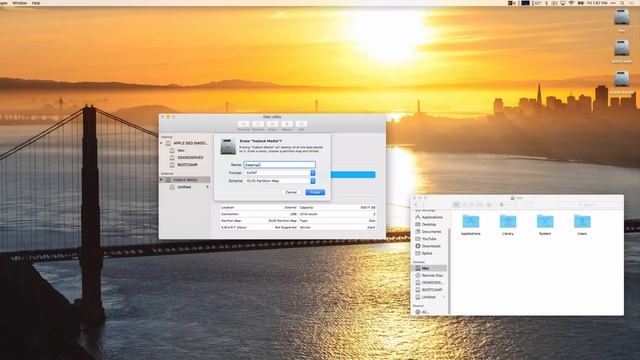Select Mac device in Finder sidebar
Image resolution: width=640 pixels, height=360 pixels.
[x=429, y=268]
